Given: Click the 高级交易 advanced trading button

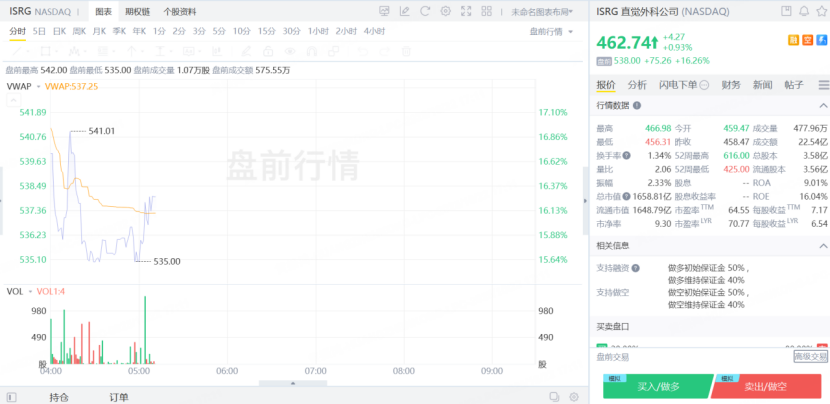Looking at the screenshot, I should (x=810, y=357).
